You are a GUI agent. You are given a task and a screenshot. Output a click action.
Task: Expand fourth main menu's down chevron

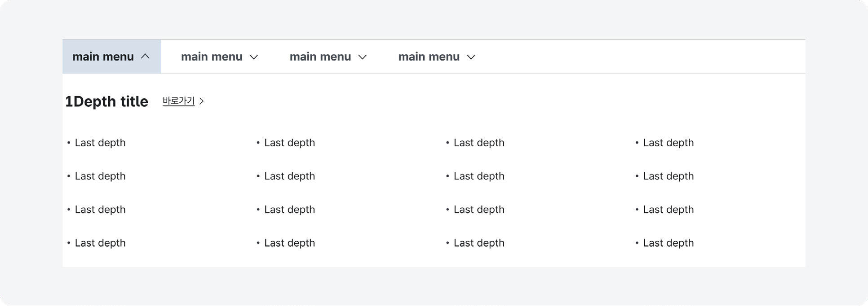(471, 57)
